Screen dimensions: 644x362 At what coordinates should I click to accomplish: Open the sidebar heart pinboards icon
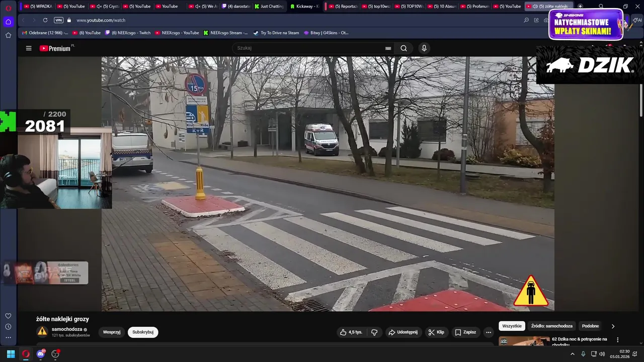[x=8, y=316]
